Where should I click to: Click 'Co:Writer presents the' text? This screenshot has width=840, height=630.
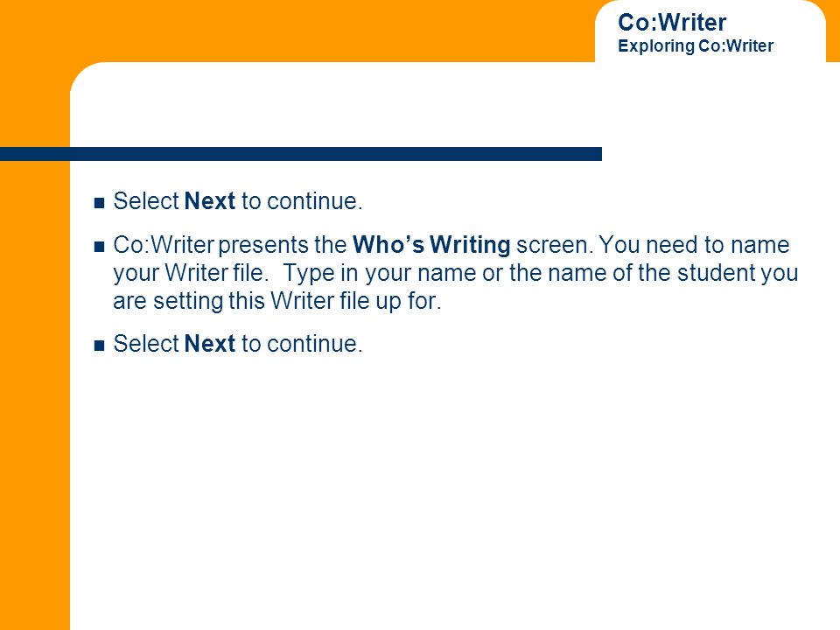[230, 245]
